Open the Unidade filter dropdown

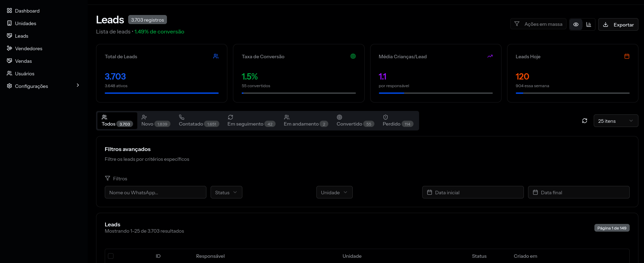[334, 192]
